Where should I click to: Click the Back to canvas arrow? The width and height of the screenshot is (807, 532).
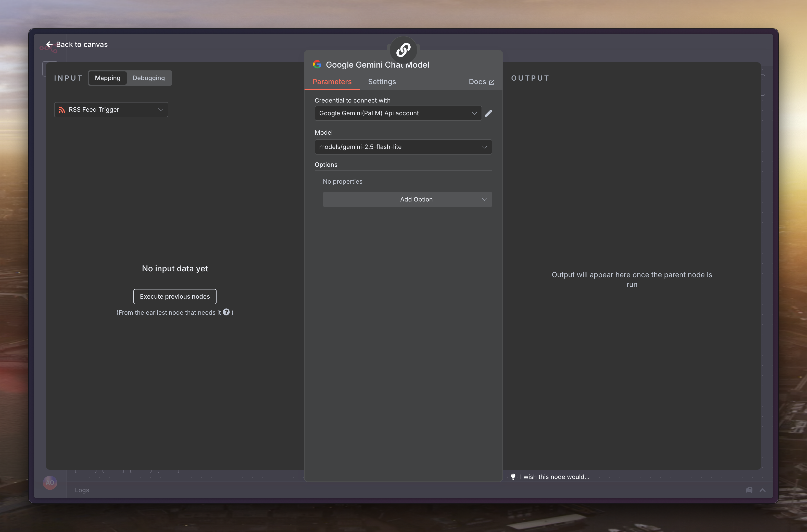(x=49, y=44)
